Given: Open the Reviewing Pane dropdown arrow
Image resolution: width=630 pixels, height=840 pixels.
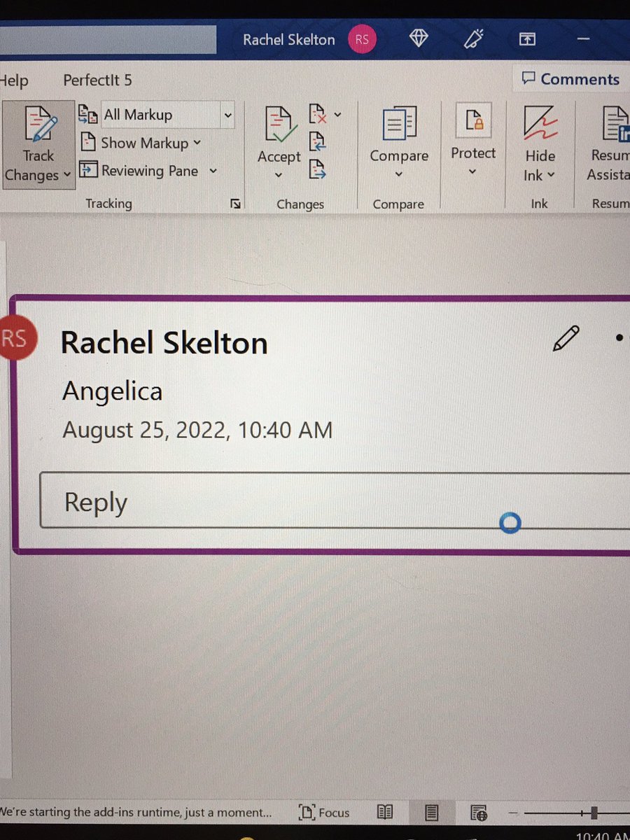Looking at the screenshot, I should pyautogui.click(x=213, y=171).
